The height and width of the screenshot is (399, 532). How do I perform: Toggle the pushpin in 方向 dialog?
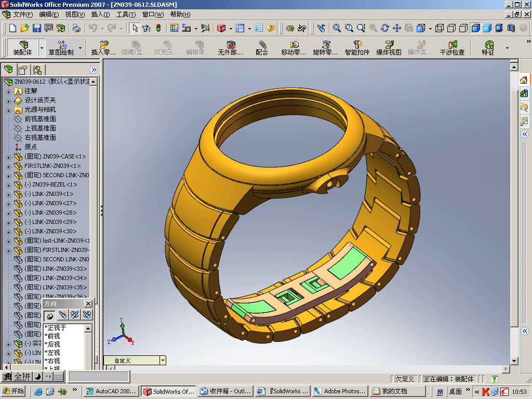tap(50, 316)
